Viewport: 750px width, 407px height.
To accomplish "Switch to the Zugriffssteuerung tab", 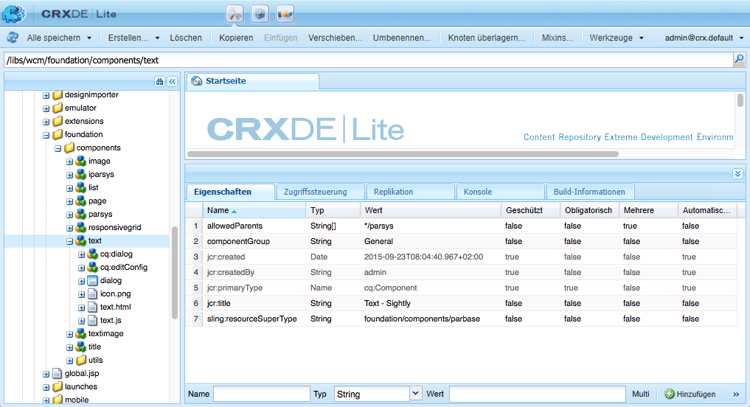I will (320, 192).
